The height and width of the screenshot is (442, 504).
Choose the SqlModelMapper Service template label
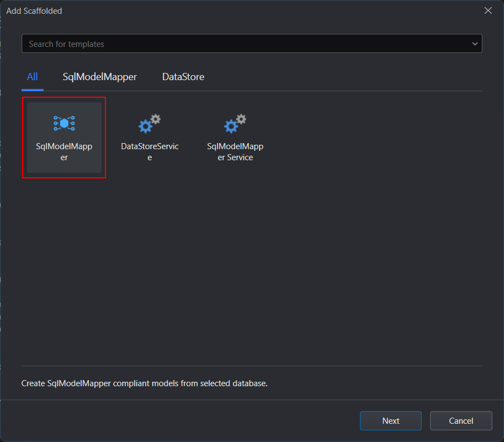(235, 152)
